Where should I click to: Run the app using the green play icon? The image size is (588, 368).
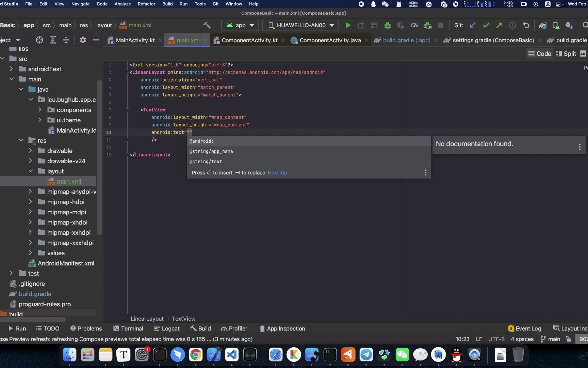(x=347, y=25)
